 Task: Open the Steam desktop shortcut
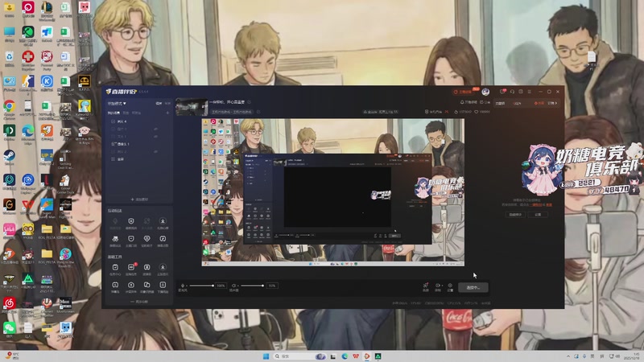(9, 158)
